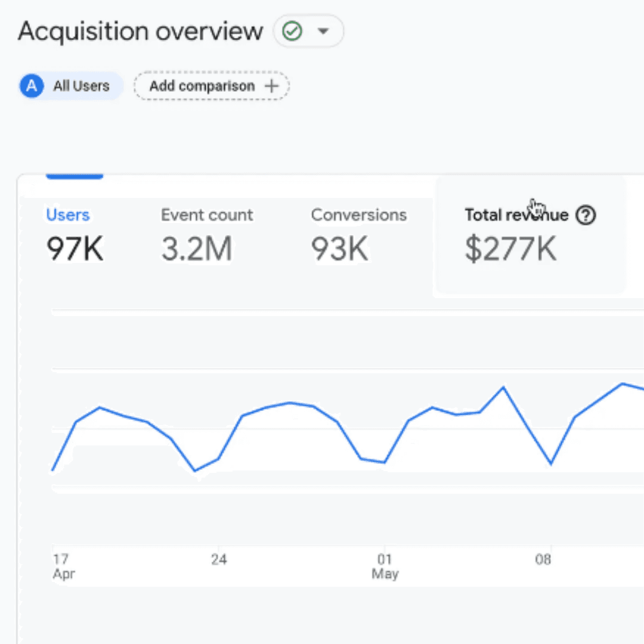Click the 97K users value

pyautogui.click(x=75, y=249)
